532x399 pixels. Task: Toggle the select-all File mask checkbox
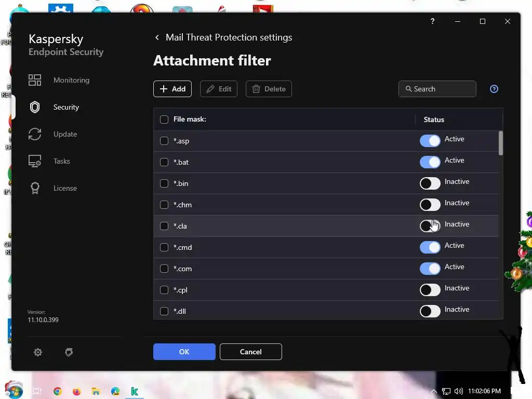click(164, 119)
